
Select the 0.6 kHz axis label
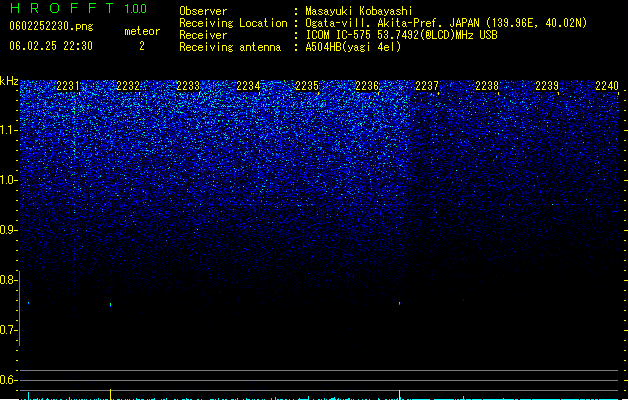pyautogui.click(x=8, y=380)
